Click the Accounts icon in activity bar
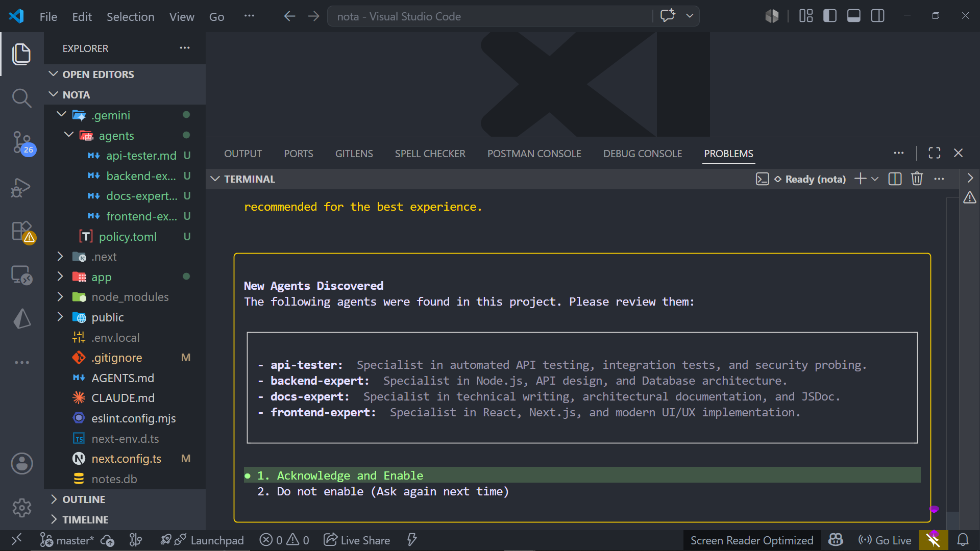This screenshot has width=980, height=551. [21, 464]
